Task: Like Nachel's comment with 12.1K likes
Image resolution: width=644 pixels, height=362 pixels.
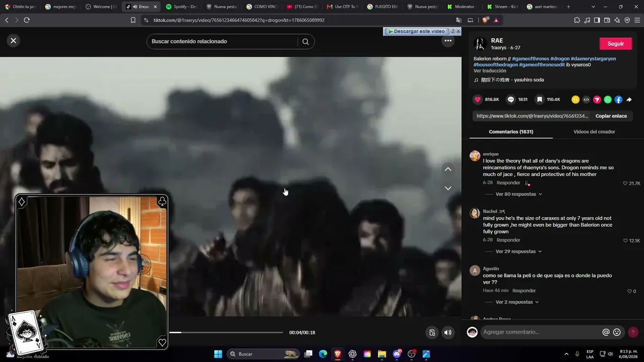Action: click(x=625, y=241)
